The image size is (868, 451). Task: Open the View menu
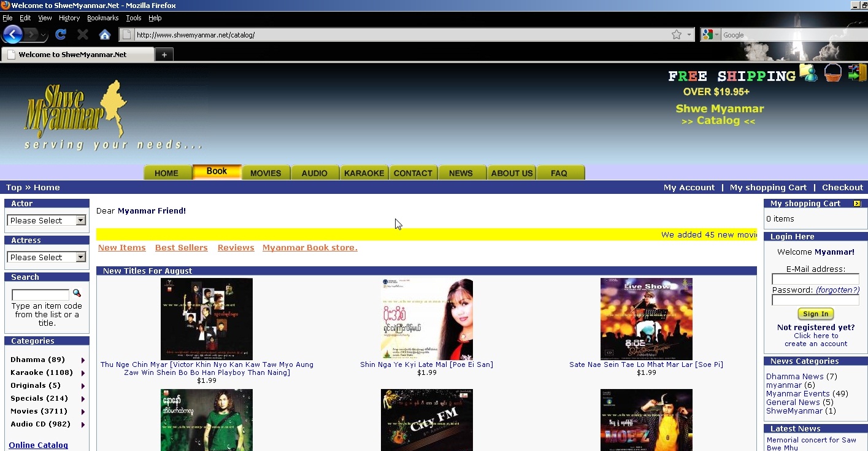tap(45, 18)
